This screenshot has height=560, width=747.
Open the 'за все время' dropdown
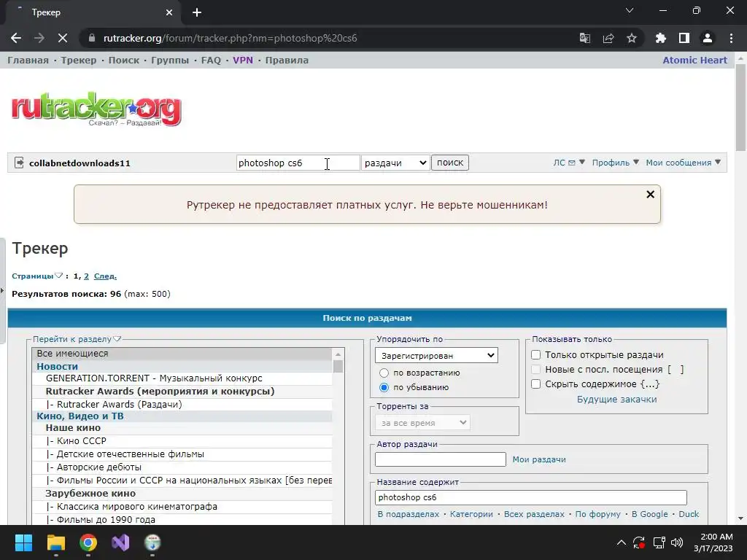click(x=422, y=422)
